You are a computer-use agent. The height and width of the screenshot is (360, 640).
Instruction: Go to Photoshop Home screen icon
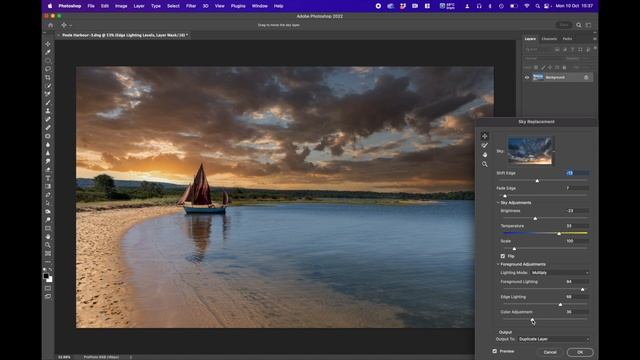point(51,25)
